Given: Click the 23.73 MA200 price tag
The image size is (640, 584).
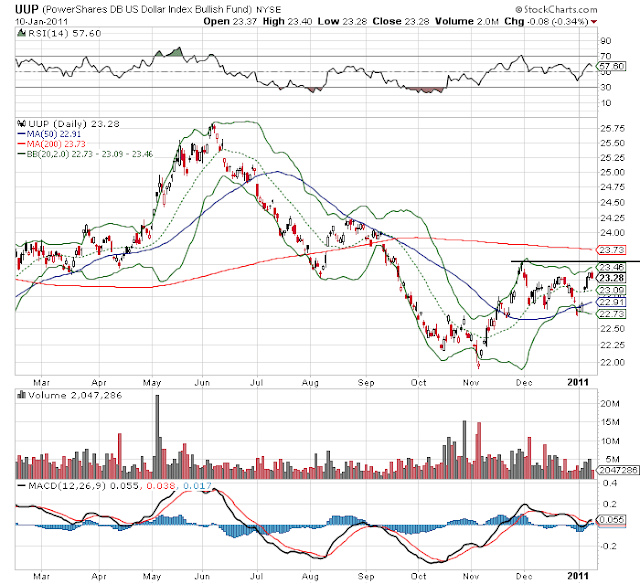Looking at the screenshot, I should click(612, 250).
